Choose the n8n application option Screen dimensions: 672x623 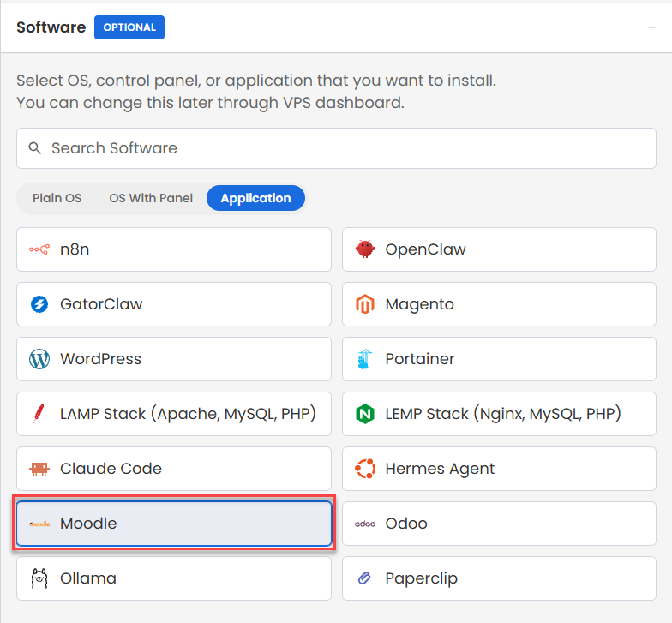[x=174, y=249]
